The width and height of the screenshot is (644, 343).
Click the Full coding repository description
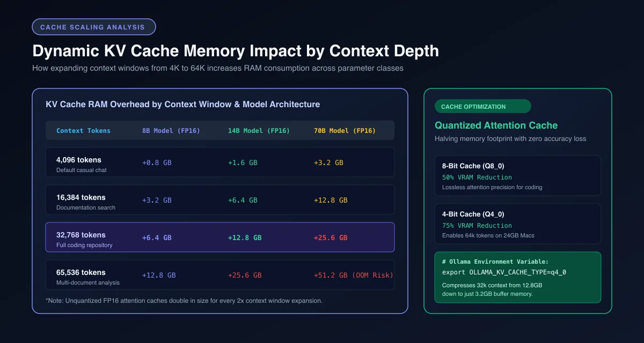(x=84, y=245)
